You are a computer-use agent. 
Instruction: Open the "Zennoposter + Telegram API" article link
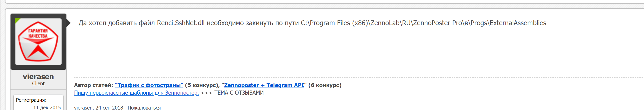(264, 85)
